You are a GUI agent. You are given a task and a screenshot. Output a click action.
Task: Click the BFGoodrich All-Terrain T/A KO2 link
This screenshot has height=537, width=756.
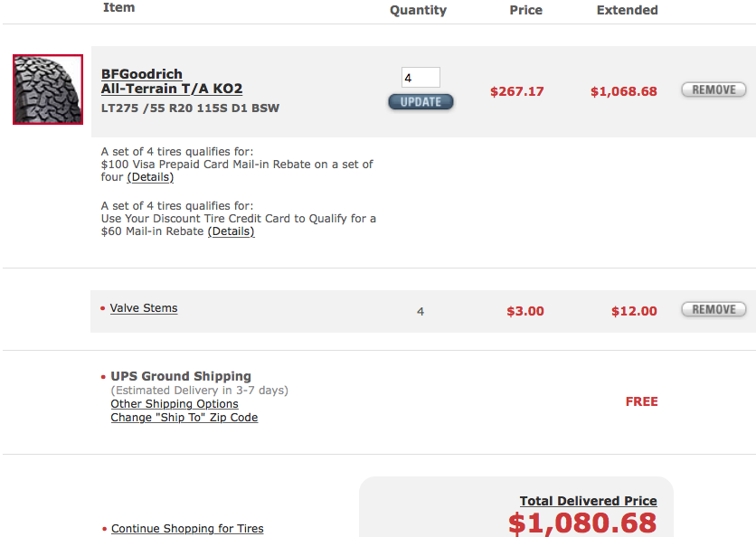point(172,81)
